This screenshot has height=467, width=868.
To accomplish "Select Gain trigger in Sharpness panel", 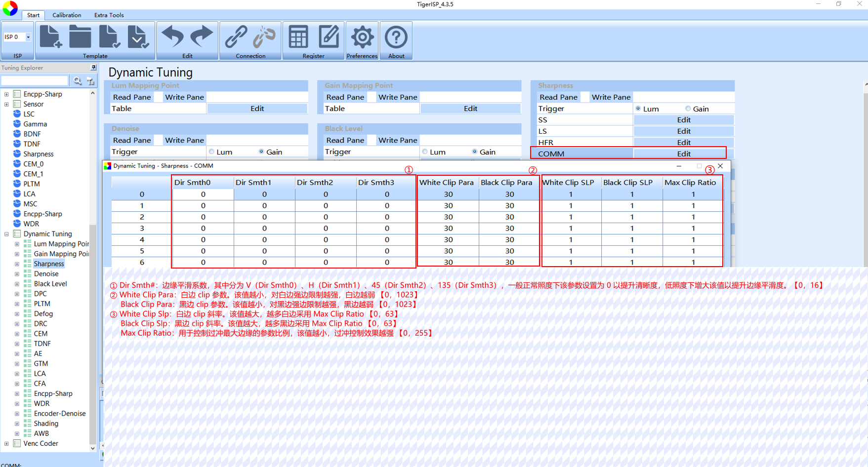I will 688,109.
